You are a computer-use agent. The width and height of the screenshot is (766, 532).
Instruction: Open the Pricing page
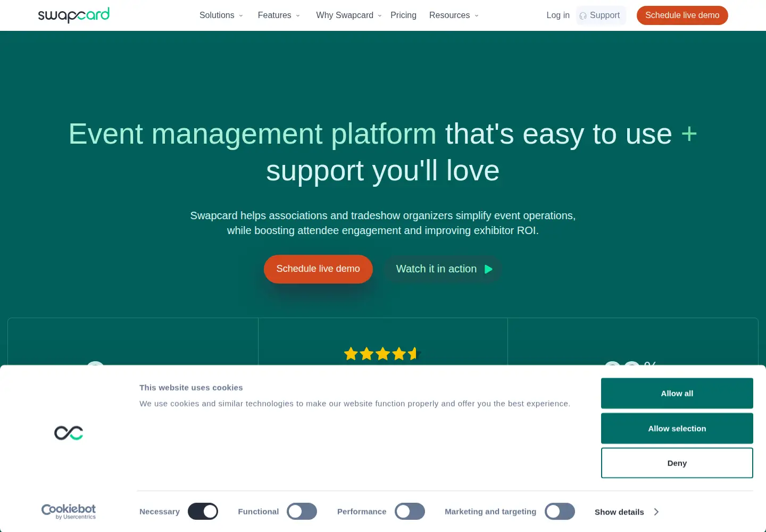tap(403, 15)
